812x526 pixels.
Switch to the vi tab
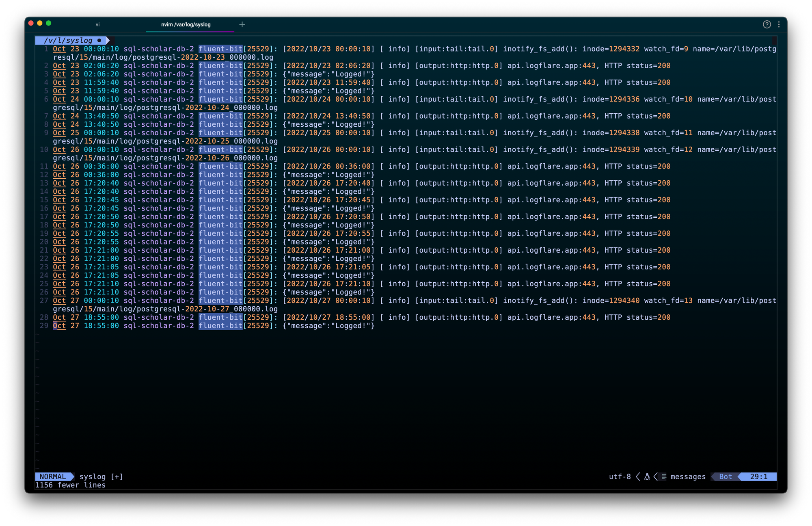(x=97, y=24)
